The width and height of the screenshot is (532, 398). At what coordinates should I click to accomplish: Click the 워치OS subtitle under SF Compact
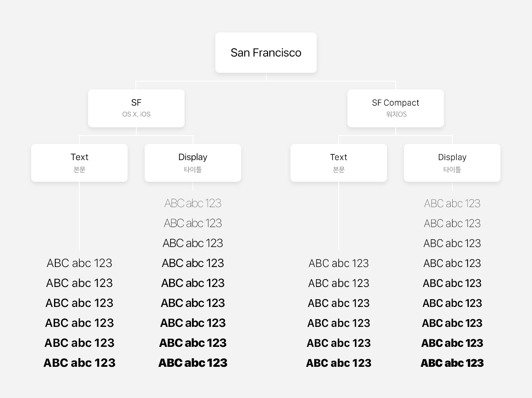(x=396, y=114)
